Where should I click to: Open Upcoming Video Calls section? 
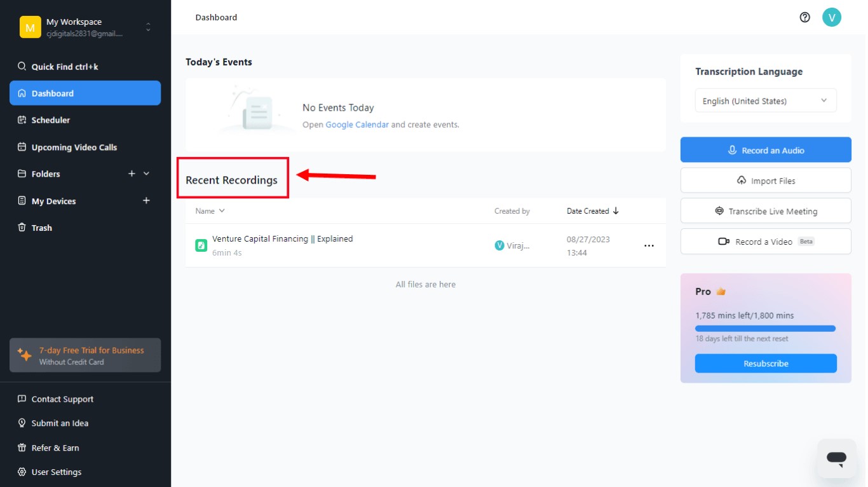click(74, 147)
